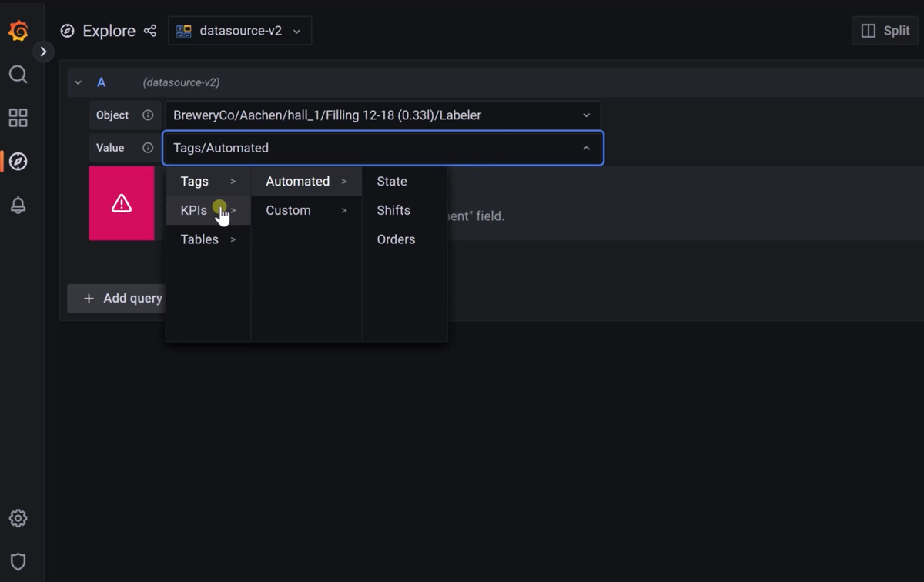Click the share icon beside Explore
The height and width of the screenshot is (582, 924).
click(x=150, y=31)
